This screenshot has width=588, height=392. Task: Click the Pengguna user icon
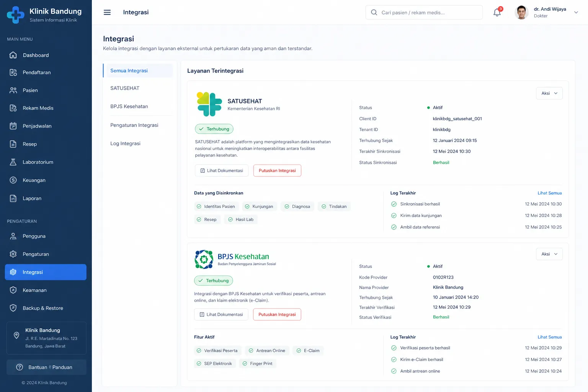tap(13, 236)
